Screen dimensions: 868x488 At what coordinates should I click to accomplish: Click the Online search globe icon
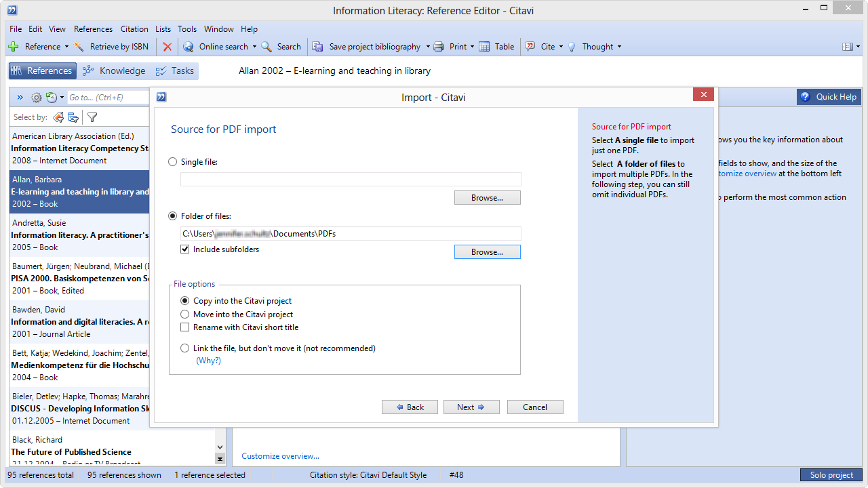[189, 47]
